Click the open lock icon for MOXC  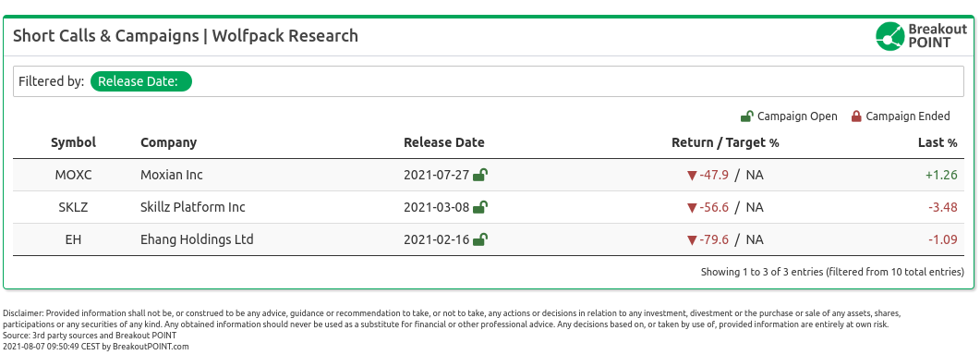coord(480,175)
